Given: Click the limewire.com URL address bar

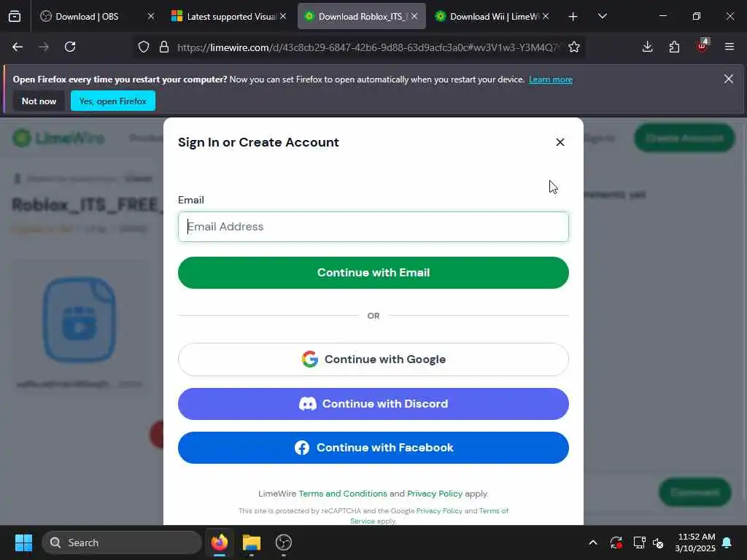Looking at the screenshot, I should 368,47.
